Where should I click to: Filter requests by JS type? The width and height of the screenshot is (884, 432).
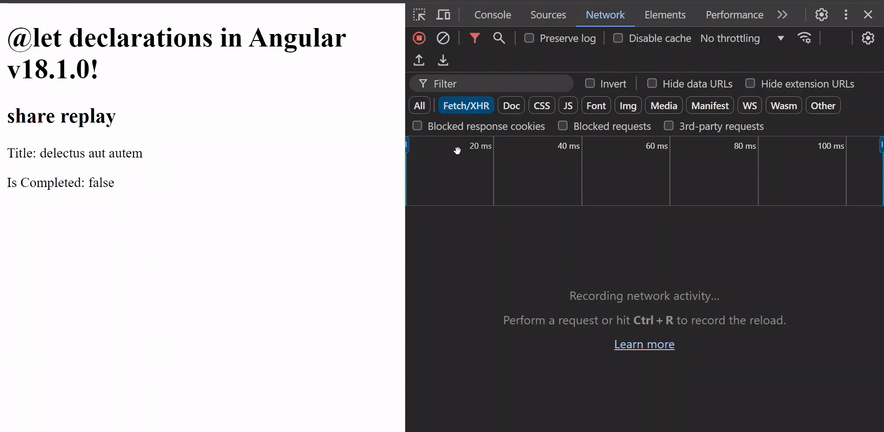click(568, 105)
